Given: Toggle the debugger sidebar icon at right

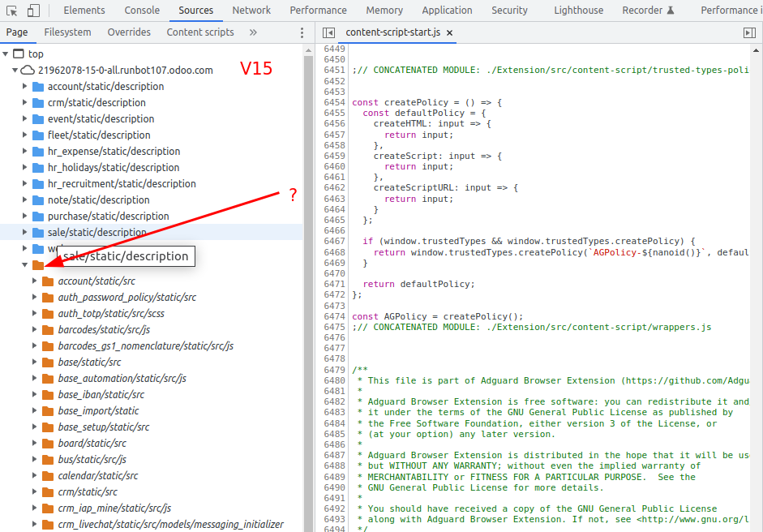Looking at the screenshot, I should 748,32.
